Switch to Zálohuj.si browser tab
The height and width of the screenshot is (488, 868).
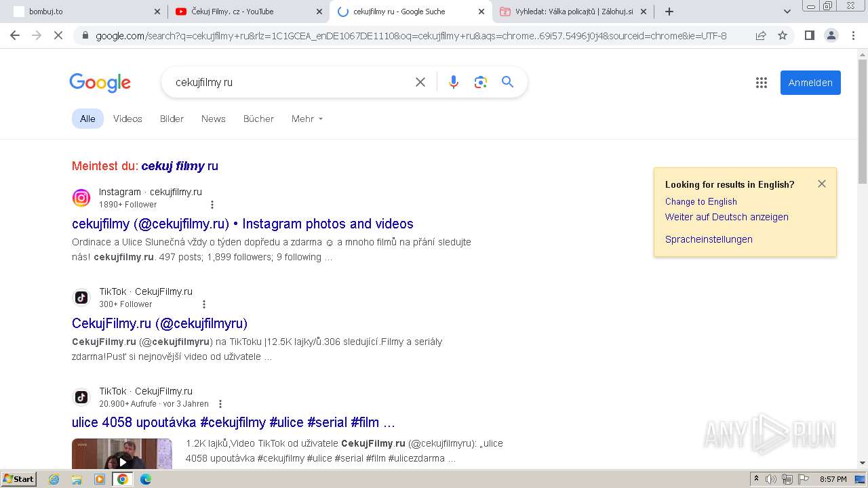click(x=574, y=12)
